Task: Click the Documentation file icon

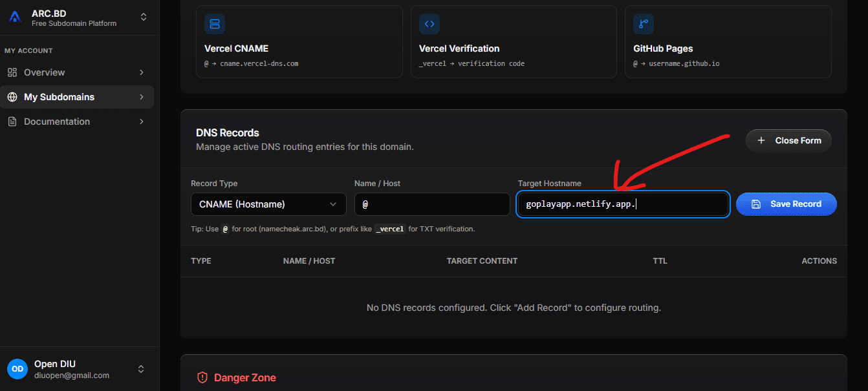Action: (12, 122)
